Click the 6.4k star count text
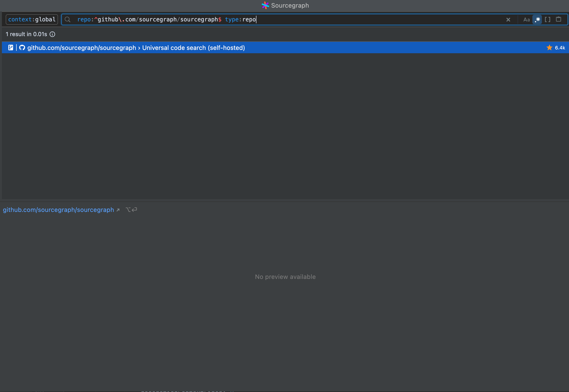The width and height of the screenshot is (569, 392). (560, 48)
